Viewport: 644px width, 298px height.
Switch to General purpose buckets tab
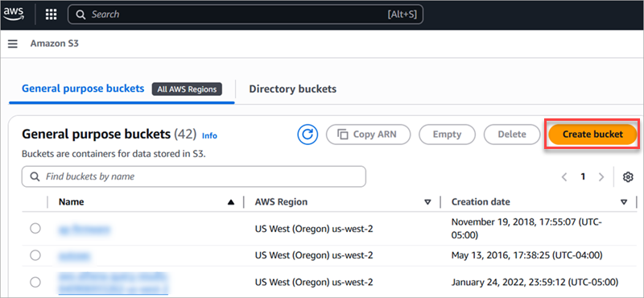point(83,89)
